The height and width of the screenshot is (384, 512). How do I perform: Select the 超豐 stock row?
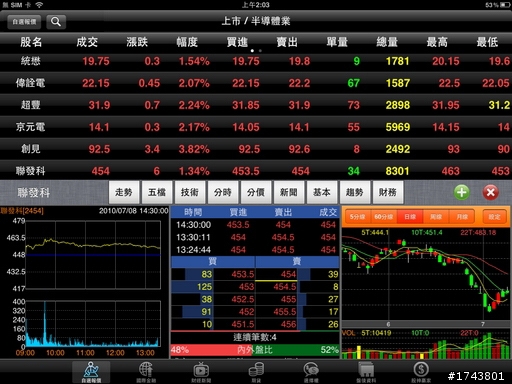[x=256, y=105]
